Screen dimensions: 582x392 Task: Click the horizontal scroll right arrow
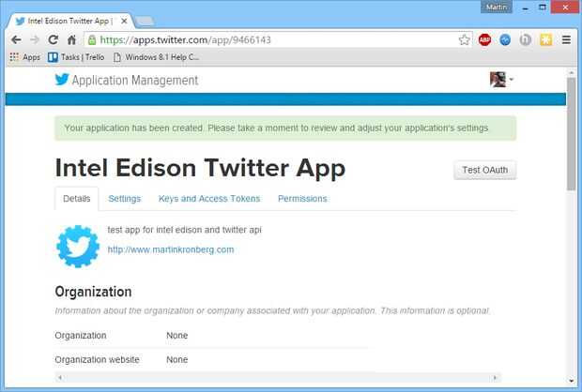pos(495,378)
